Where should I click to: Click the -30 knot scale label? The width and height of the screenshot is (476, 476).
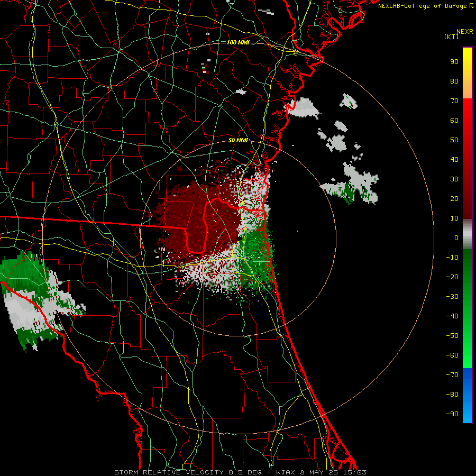coord(452,297)
